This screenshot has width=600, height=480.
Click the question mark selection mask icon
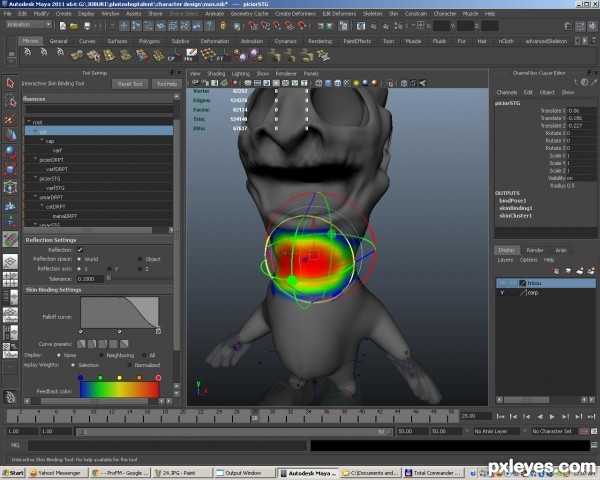coord(209,26)
